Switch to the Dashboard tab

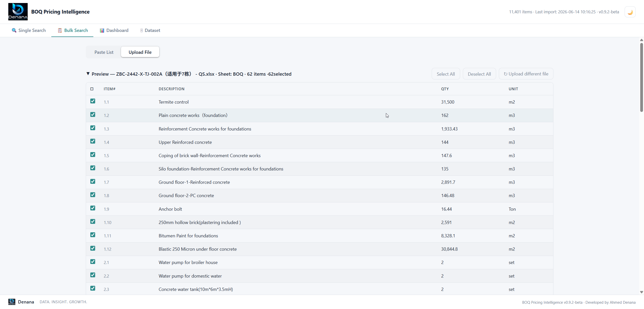[x=114, y=30]
